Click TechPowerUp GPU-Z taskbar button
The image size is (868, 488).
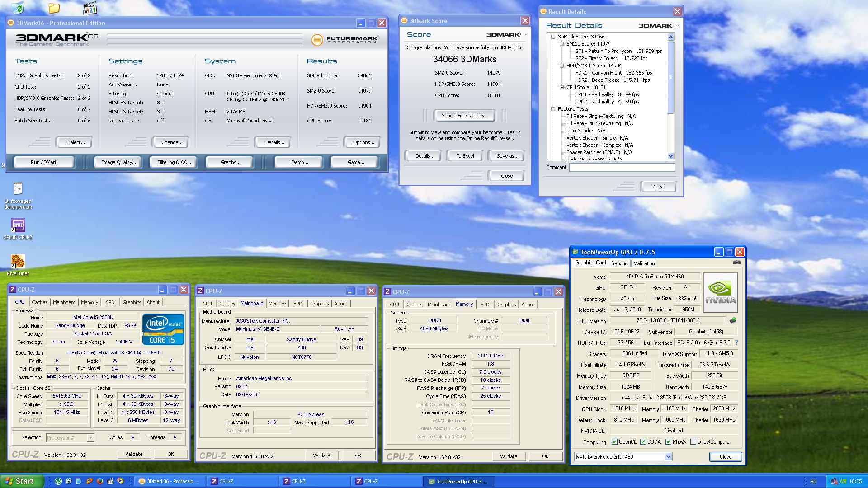pos(459,482)
